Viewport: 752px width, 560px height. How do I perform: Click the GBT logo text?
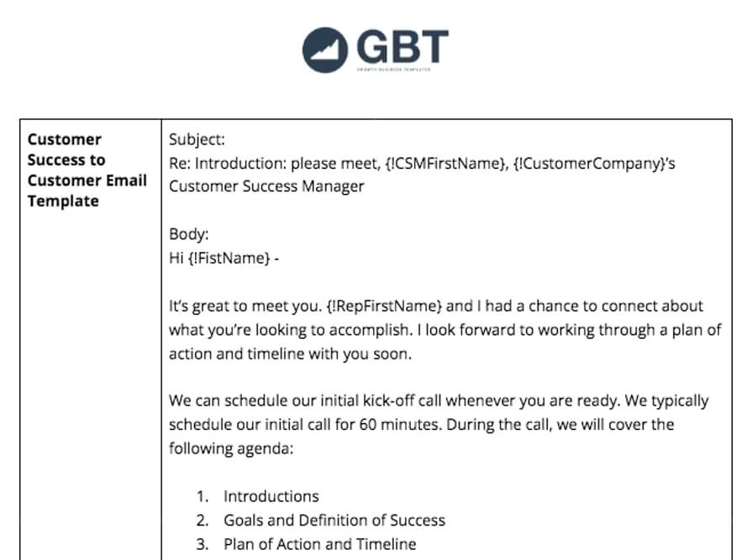[x=402, y=45]
